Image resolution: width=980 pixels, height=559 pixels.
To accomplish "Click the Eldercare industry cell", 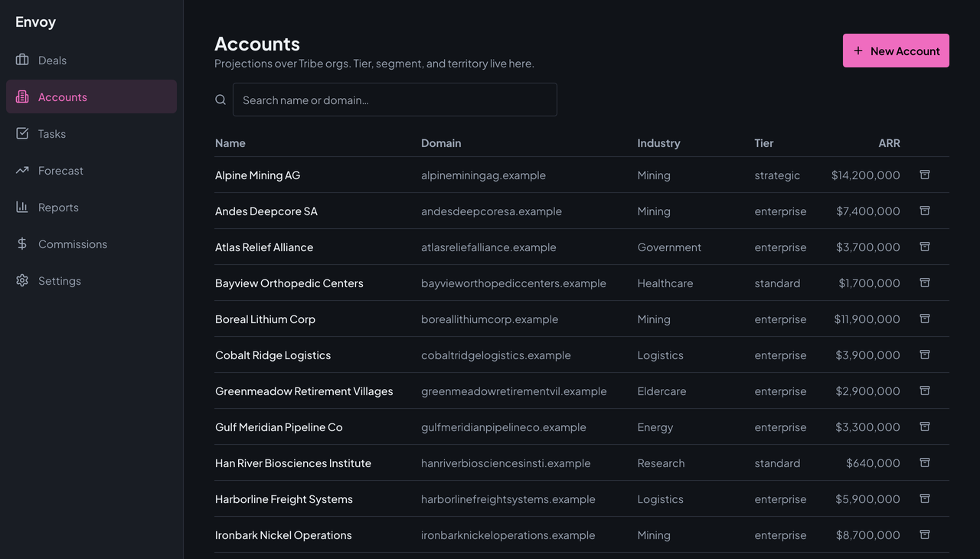I will point(661,391).
